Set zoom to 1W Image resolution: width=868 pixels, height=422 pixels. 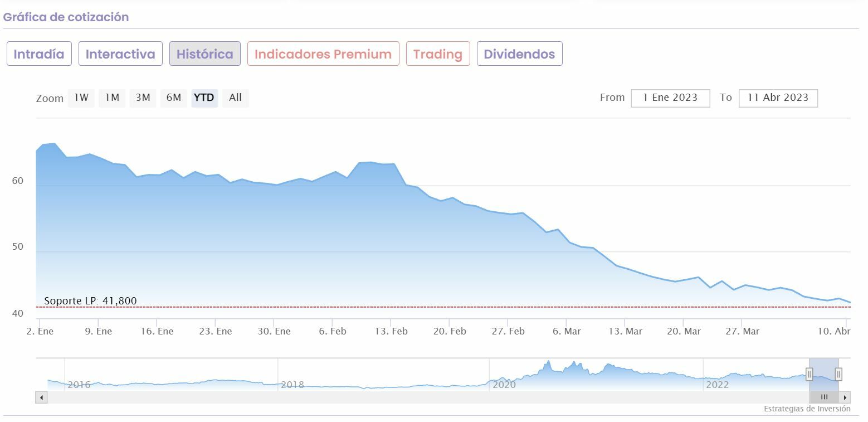pos(81,98)
